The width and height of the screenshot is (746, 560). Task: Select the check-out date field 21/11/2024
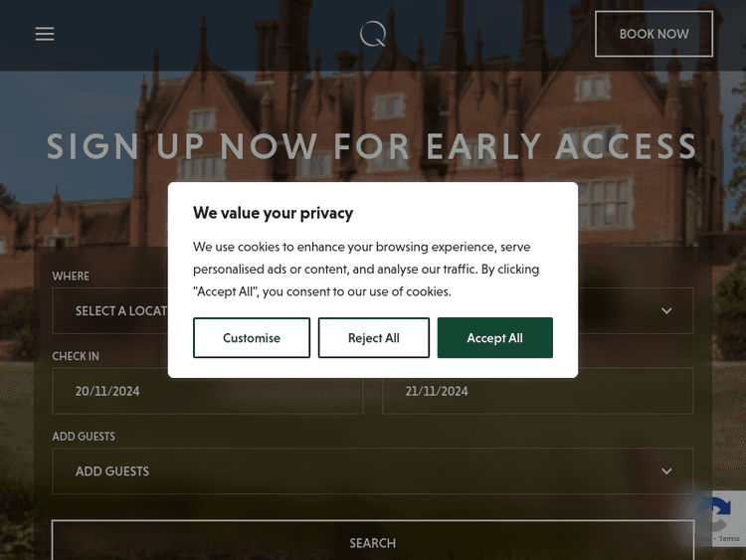tap(537, 391)
